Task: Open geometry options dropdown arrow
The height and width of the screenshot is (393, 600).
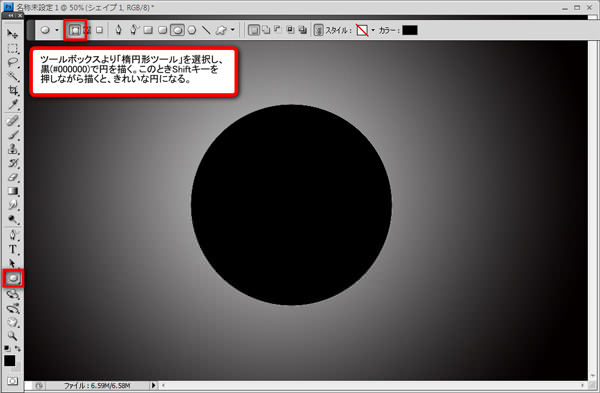Action: 232,30
